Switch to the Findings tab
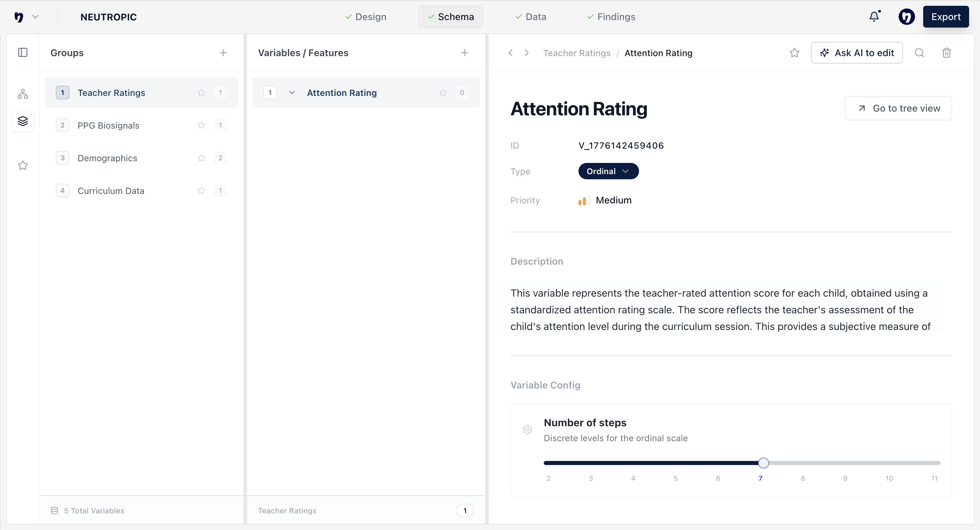Viewport: 980px width, 530px height. 611,17
